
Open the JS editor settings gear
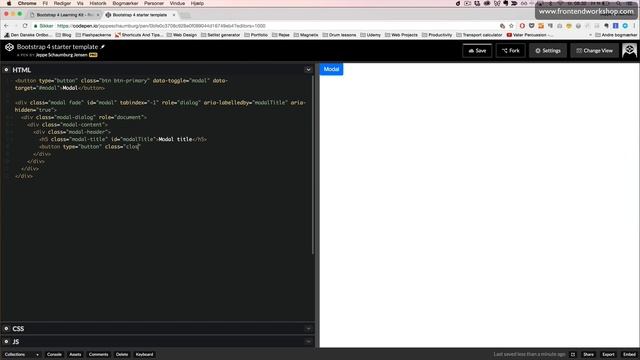(x=6, y=342)
